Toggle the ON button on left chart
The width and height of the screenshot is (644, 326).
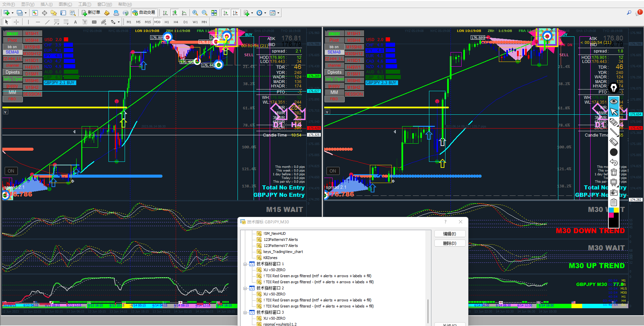[11, 171]
